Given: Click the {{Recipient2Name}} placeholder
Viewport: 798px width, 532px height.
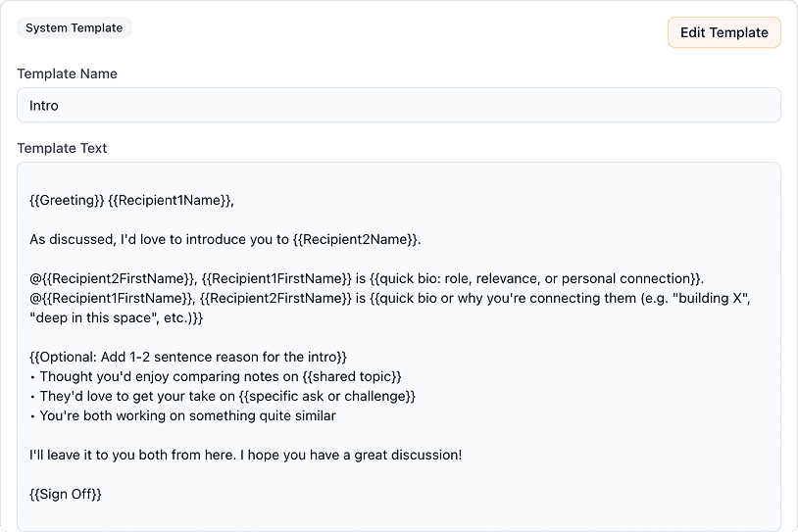Looking at the screenshot, I should click(x=356, y=239).
